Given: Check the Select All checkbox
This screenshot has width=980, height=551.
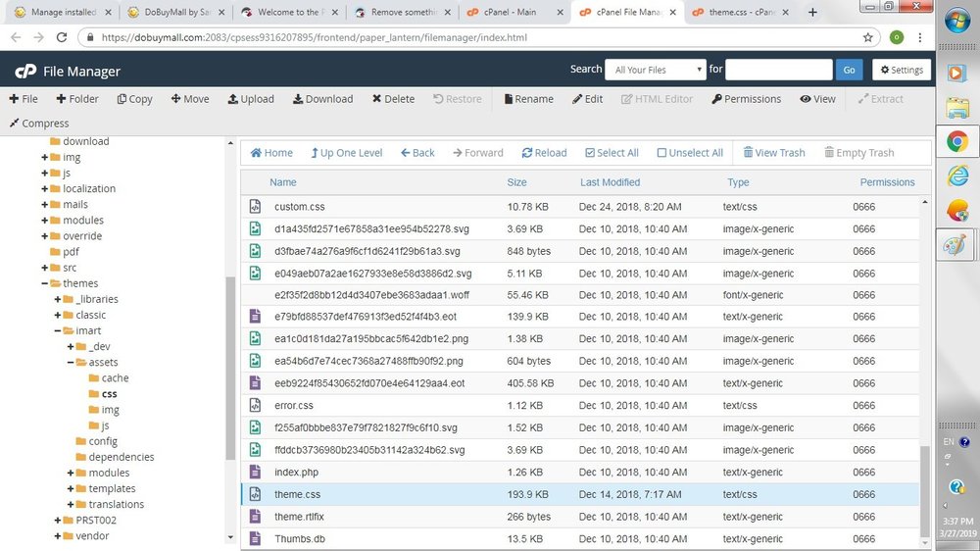Looking at the screenshot, I should click(590, 153).
